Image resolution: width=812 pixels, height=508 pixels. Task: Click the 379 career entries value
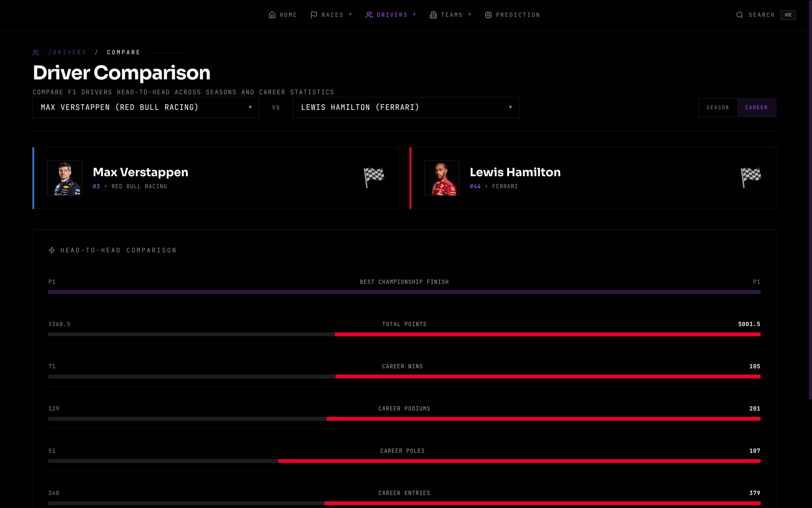[755, 493]
